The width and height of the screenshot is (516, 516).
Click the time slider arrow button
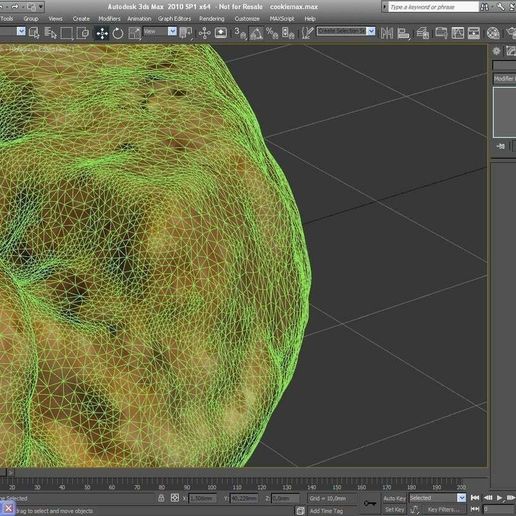[11, 472]
